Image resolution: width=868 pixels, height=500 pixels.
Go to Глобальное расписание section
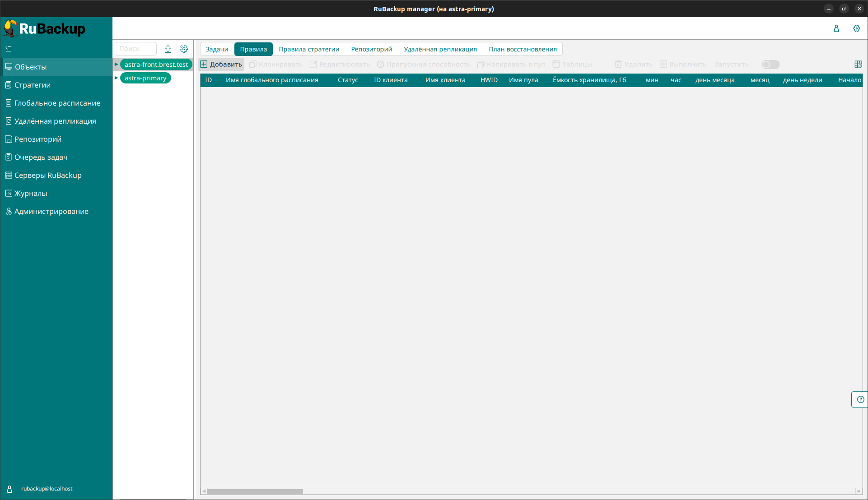pos(57,103)
